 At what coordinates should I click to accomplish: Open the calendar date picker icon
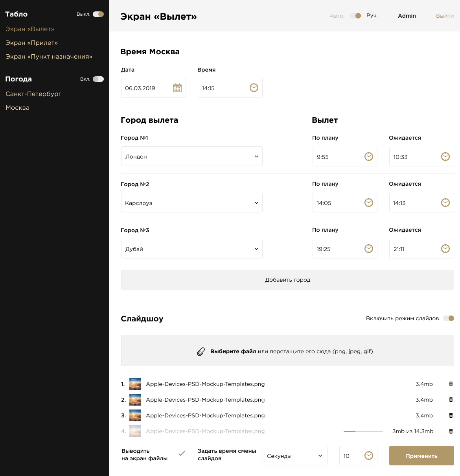(x=177, y=88)
